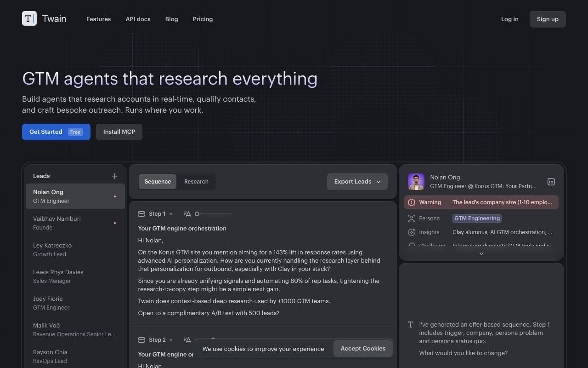Click the Log in link
Screen dimensions: 588x368
509,19
